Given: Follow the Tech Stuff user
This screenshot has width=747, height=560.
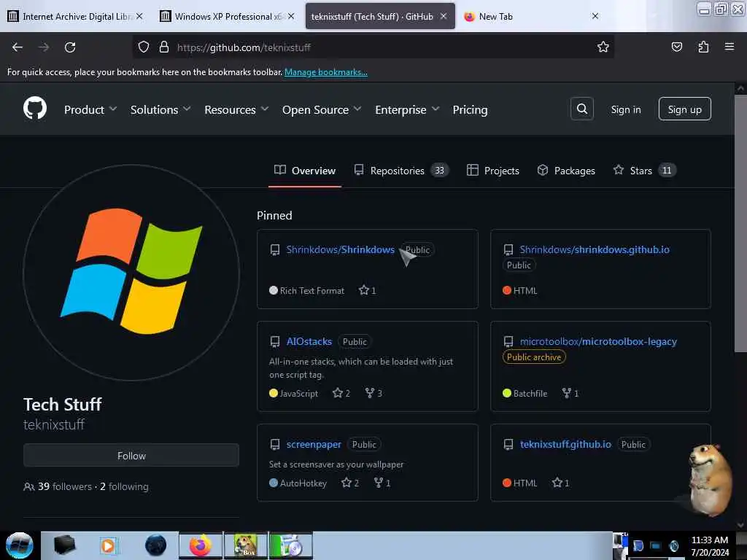Looking at the screenshot, I should pyautogui.click(x=131, y=456).
